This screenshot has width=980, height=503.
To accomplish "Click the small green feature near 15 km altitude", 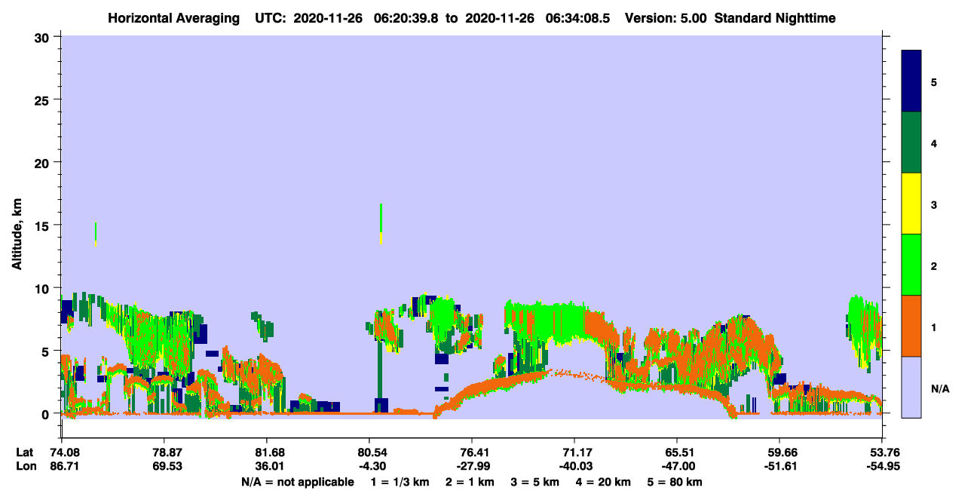I will (x=96, y=234).
